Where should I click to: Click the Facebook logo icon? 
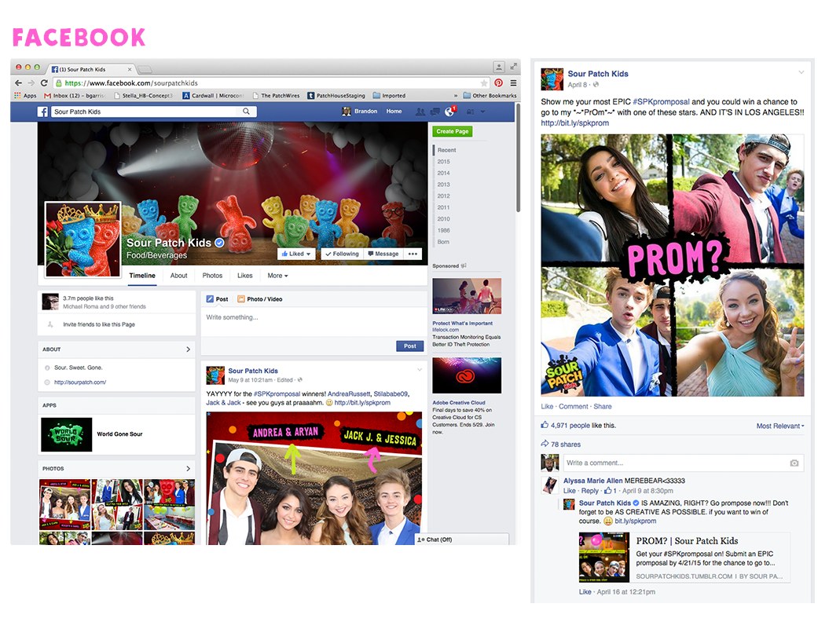[x=42, y=112]
